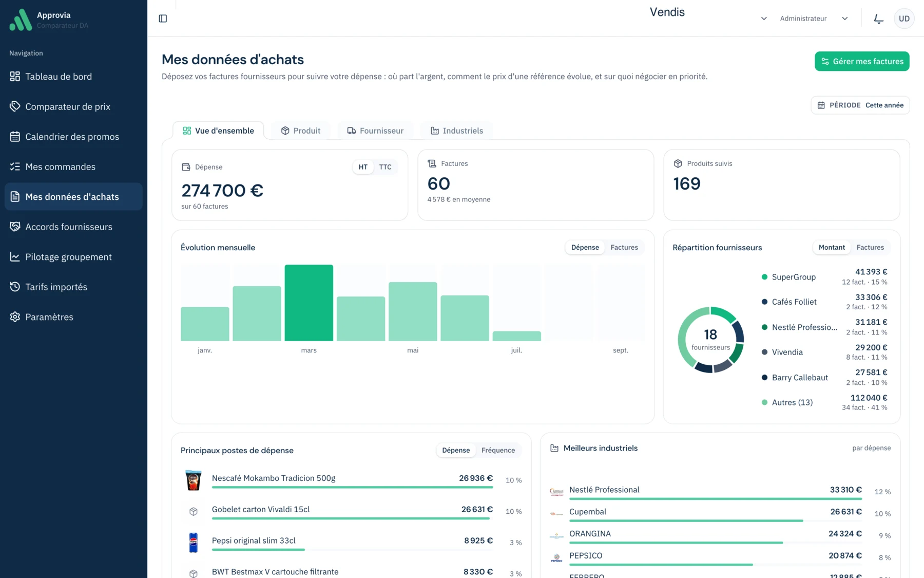Click the Vivendia supplier row label
This screenshot has height=578, width=924.
pos(787,352)
